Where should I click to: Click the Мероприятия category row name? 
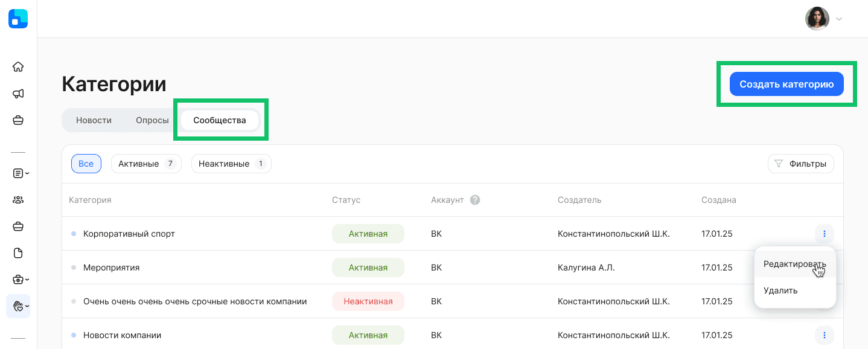(x=111, y=267)
